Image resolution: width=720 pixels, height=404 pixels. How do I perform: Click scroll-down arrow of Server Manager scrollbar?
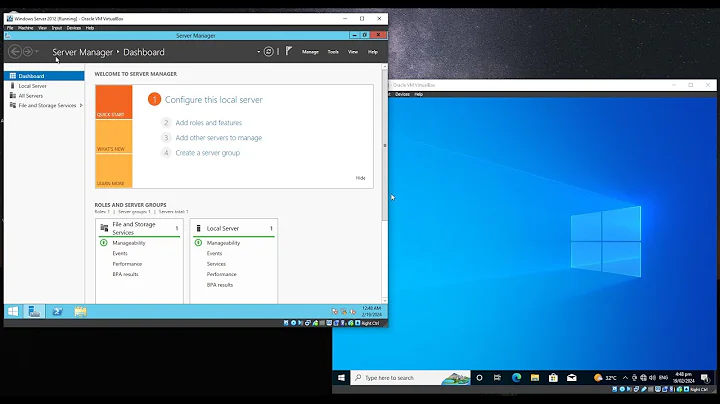click(385, 301)
